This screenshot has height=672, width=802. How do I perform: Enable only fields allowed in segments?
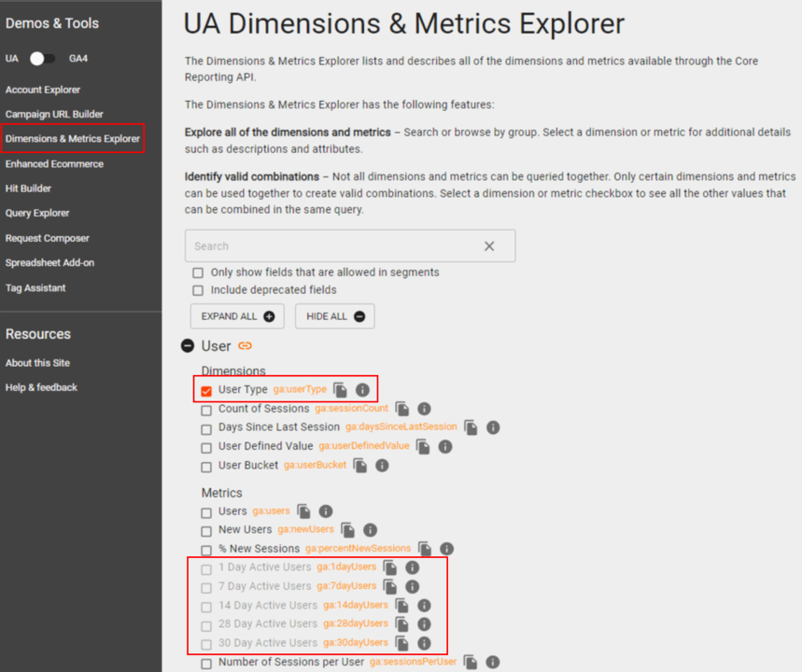point(198,273)
